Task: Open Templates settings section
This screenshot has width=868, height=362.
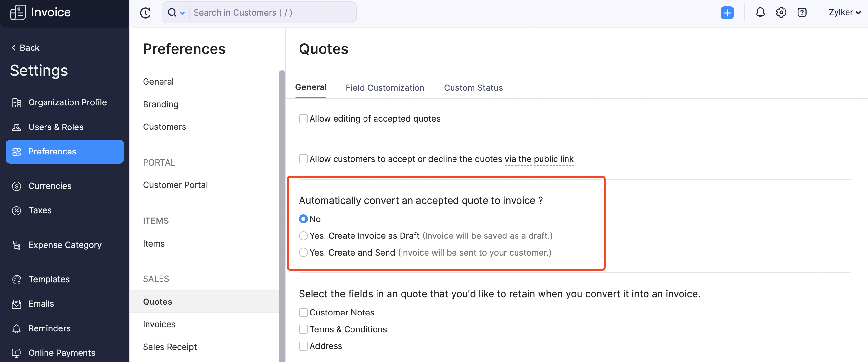Action: tap(49, 279)
